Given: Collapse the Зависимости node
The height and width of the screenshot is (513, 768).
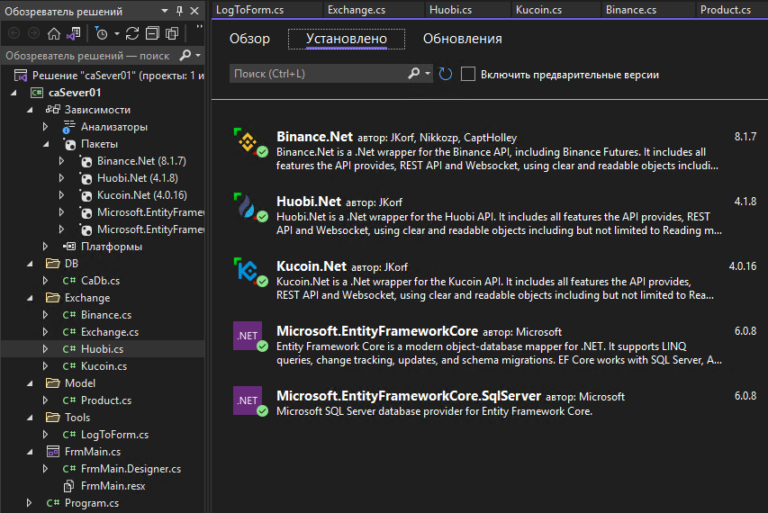Looking at the screenshot, I should (30, 110).
